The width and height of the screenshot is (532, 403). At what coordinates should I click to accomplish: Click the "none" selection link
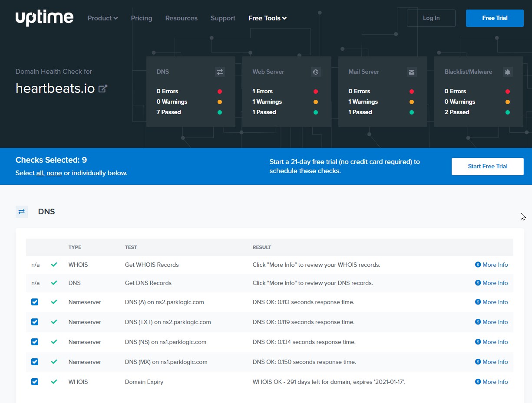pos(54,173)
